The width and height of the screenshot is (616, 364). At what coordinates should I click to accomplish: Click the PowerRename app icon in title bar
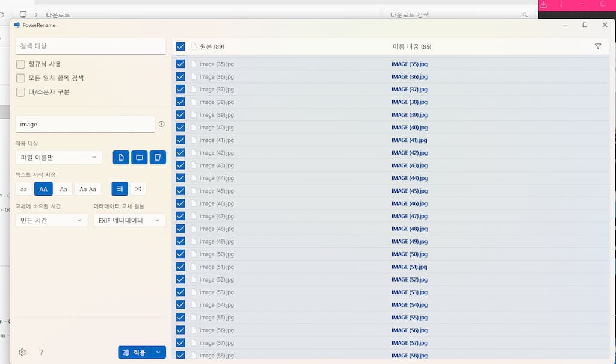pos(17,25)
